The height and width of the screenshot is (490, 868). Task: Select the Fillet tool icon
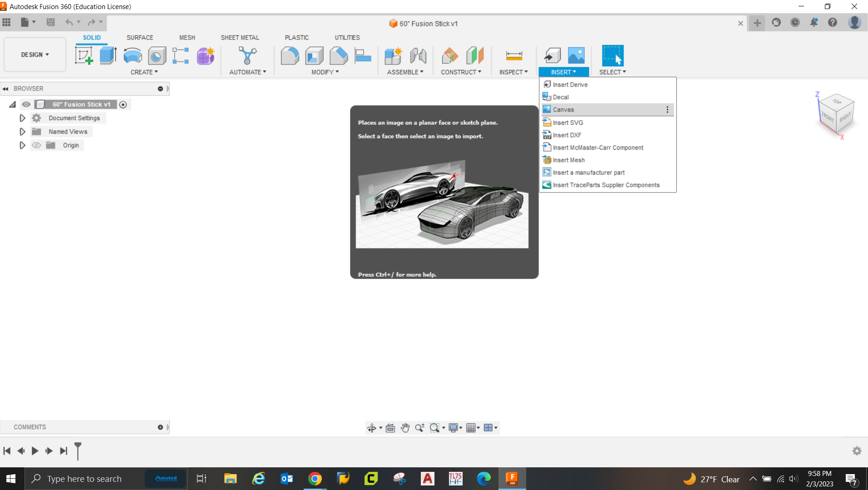(x=290, y=56)
